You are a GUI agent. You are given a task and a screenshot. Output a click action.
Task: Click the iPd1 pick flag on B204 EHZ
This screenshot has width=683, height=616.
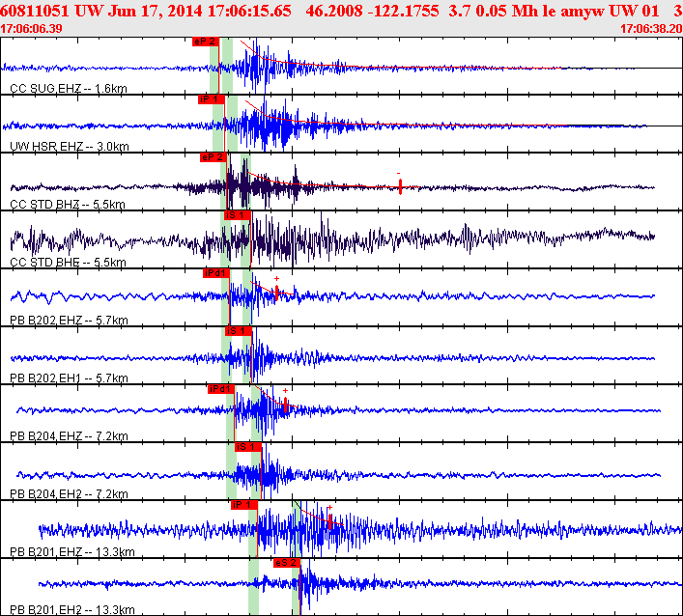(x=221, y=389)
